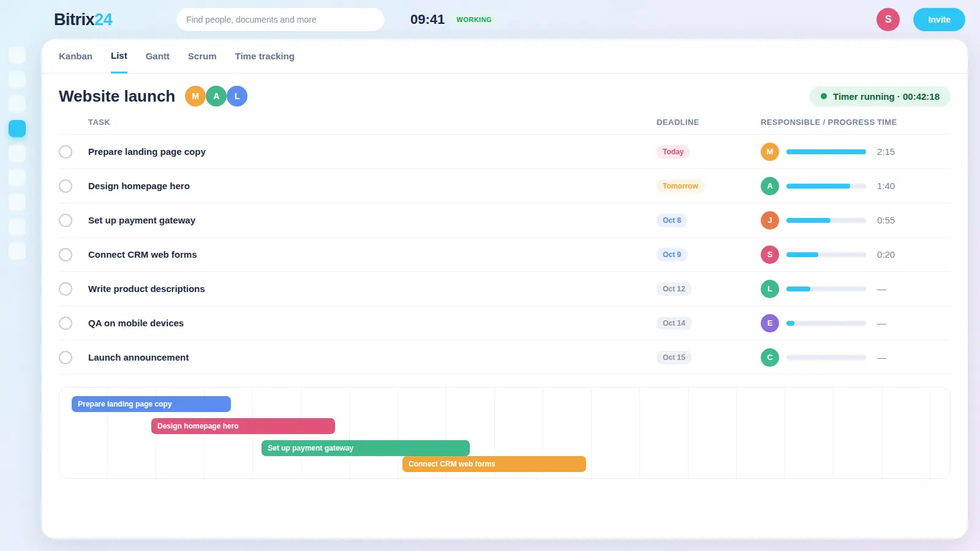The image size is (980, 551).
Task: Open responsible J avatar on Set up payment gateway
Action: [x=770, y=220]
